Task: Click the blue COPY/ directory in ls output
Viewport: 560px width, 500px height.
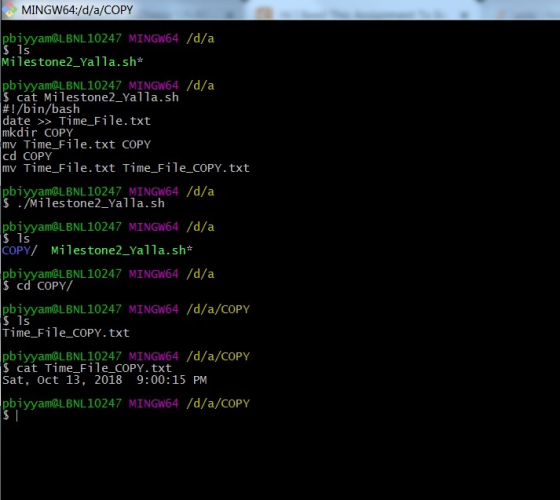Action: click(x=19, y=250)
